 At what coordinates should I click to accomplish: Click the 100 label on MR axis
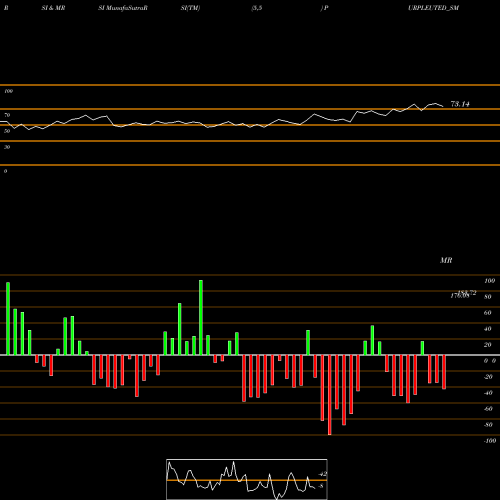point(489,281)
